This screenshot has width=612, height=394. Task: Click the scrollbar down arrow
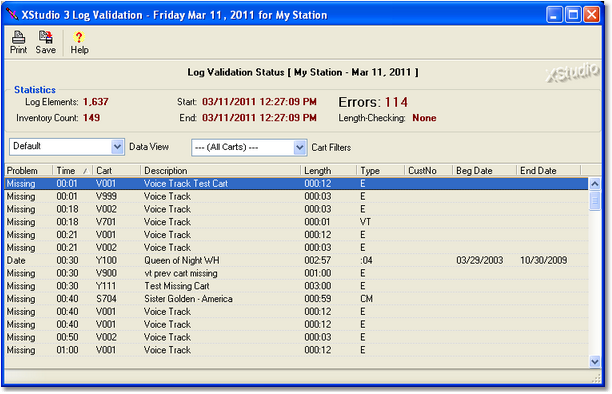coord(594,362)
